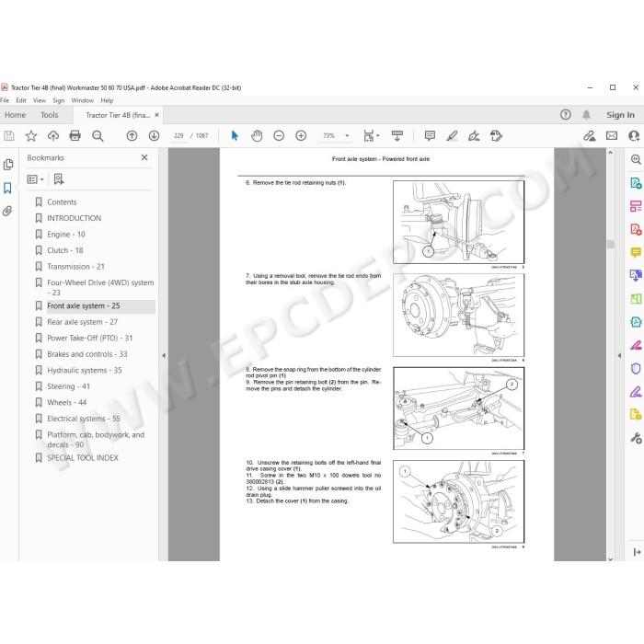The width and height of the screenshot is (644, 644).
Task: Click the vertical scrollbar thumb
Action: tap(611, 245)
